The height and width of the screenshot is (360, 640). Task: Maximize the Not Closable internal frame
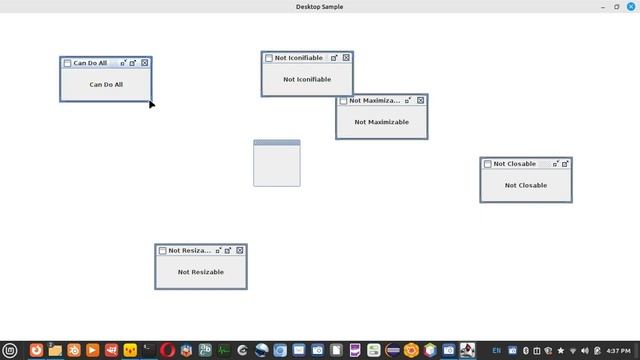coord(565,164)
